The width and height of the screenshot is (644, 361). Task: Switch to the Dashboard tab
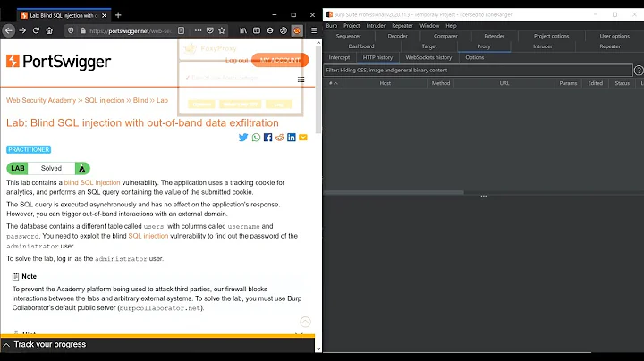pos(361,46)
